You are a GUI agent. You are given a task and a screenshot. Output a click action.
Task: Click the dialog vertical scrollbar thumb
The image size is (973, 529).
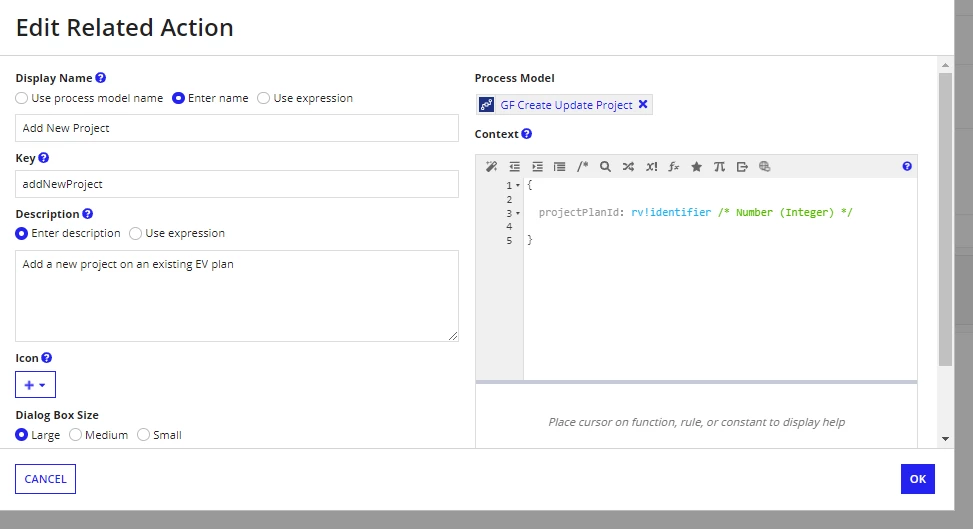tap(945, 219)
